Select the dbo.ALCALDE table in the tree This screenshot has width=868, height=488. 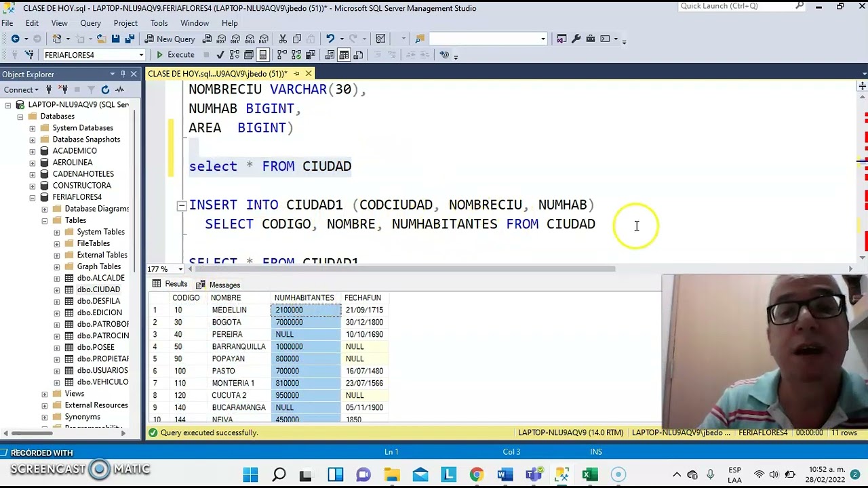click(x=100, y=278)
